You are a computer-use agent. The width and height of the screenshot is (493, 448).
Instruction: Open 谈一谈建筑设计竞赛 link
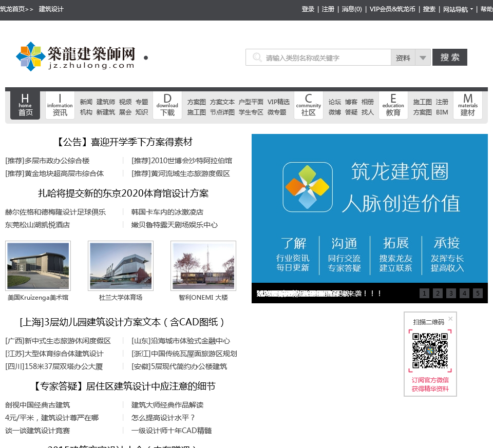(x=37, y=431)
